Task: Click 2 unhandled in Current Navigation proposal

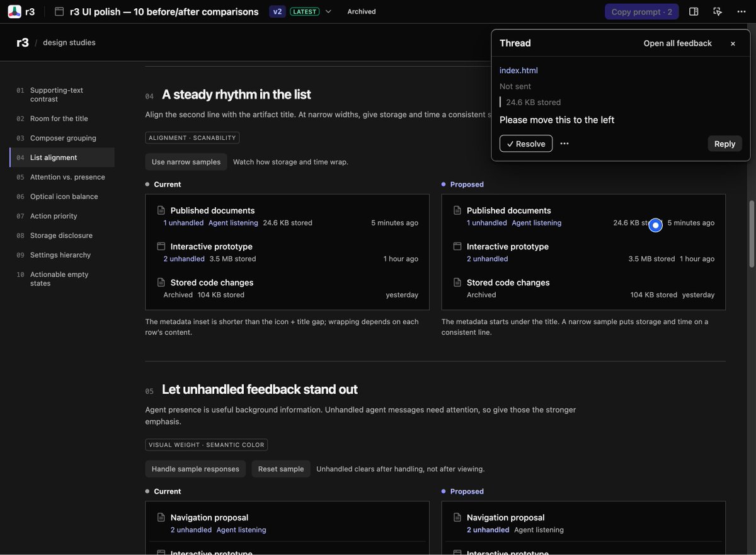Action: [x=191, y=530]
